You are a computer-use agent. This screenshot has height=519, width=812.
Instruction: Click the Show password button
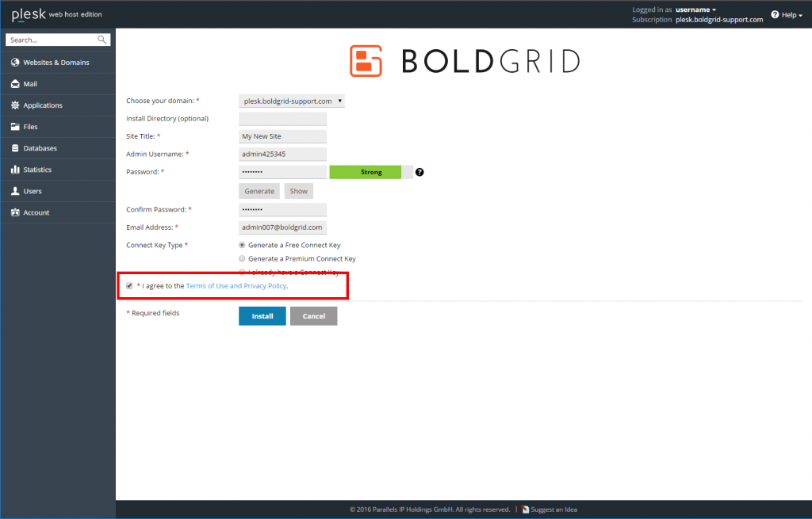pos(299,191)
